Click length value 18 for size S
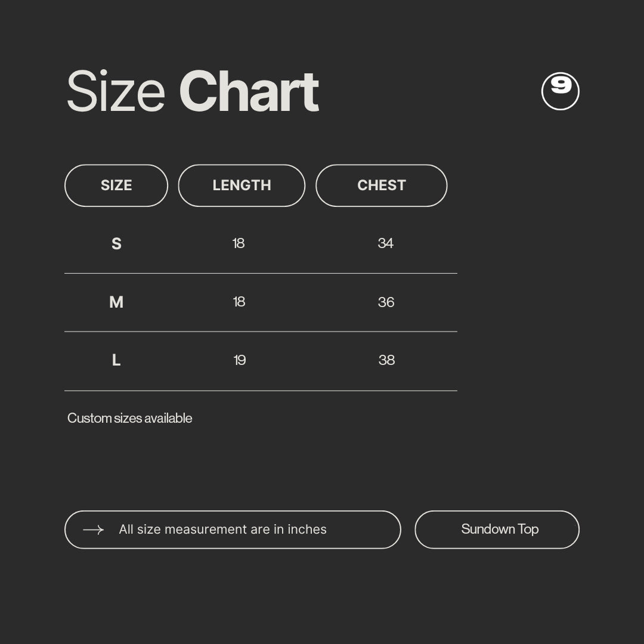644x644 pixels. tap(238, 243)
